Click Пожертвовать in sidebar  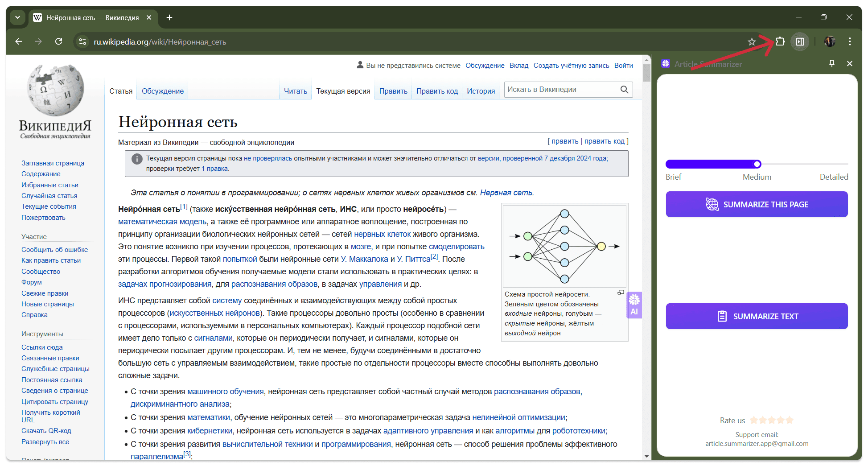(x=43, y=218)
